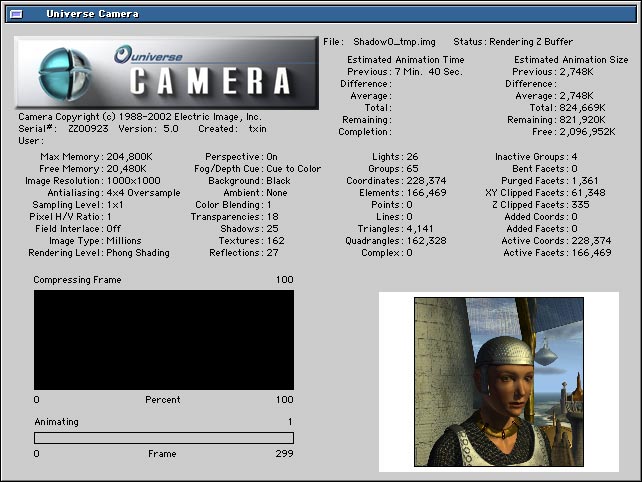Click the Camera Copyright line
The width and height of the screenshot is (642, 482).
point(140,117)
